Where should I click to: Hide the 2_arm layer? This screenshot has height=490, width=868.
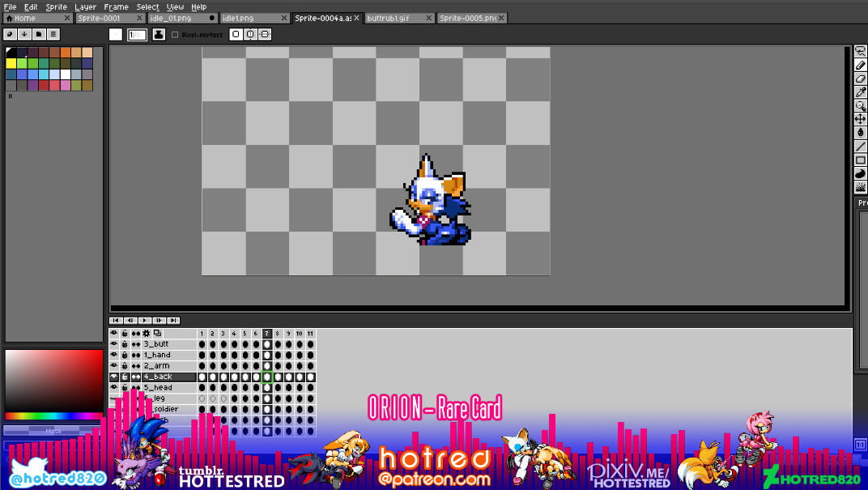coord(114,365)
